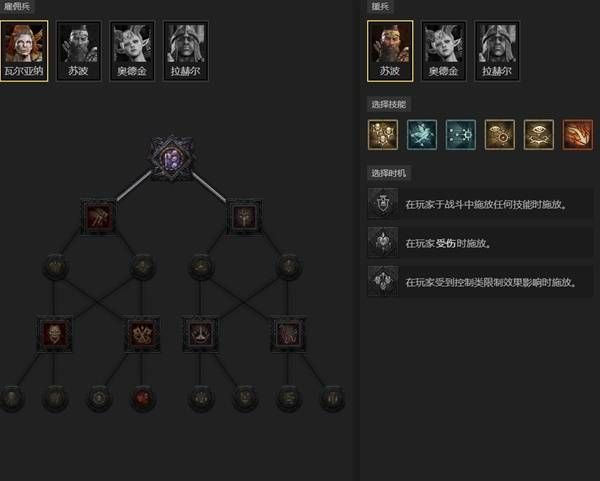Choose 奥德金 as the reinforcement on the right
Screen dimensions: 600x481
[443, 51]
